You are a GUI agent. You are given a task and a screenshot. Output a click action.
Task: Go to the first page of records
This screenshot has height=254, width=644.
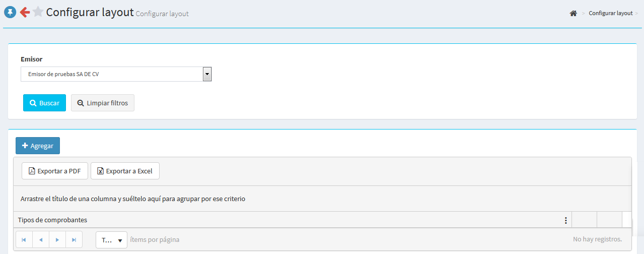[24, 240]
